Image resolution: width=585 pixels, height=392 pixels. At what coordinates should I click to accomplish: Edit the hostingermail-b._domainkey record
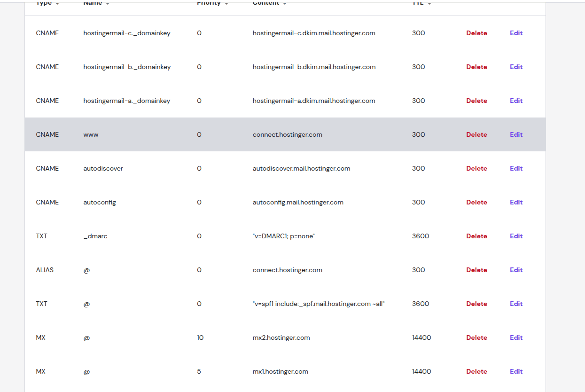pyautogui.click(x=516, y=67)
